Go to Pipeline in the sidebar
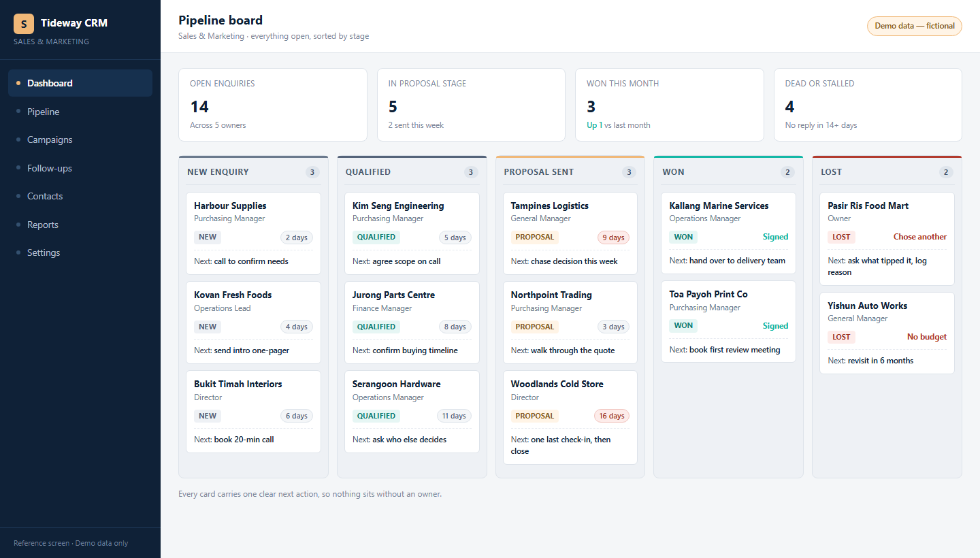The height and width of the screenshot is (558, 980). point(80,112)
